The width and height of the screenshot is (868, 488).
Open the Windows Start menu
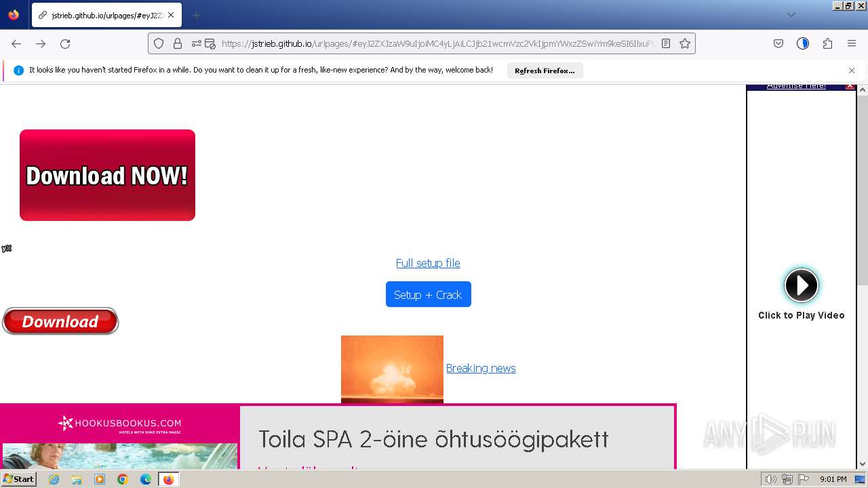[18, 479]
